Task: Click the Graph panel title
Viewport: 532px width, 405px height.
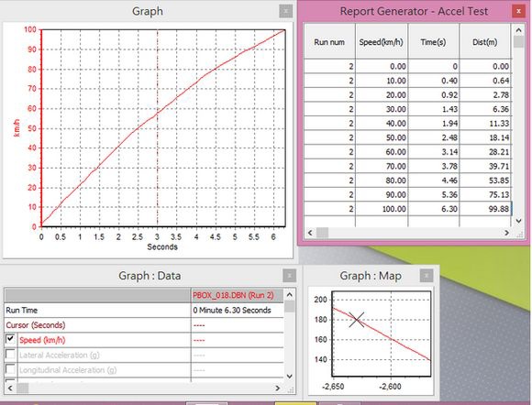Action: pos(148,11)
